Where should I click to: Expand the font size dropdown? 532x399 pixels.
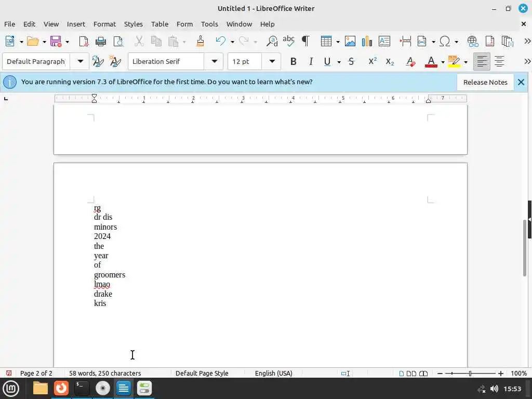tap(272, 61)
